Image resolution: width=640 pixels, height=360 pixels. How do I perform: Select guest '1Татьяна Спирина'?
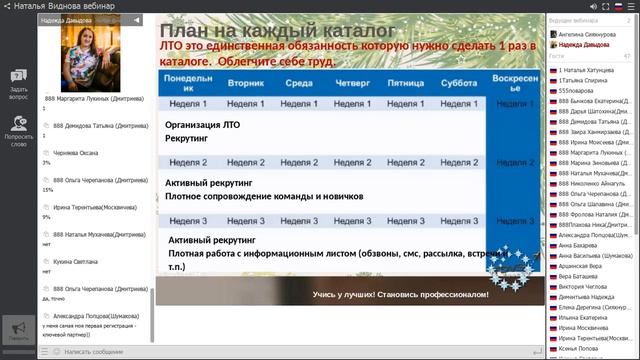click(x=583, y=80)
